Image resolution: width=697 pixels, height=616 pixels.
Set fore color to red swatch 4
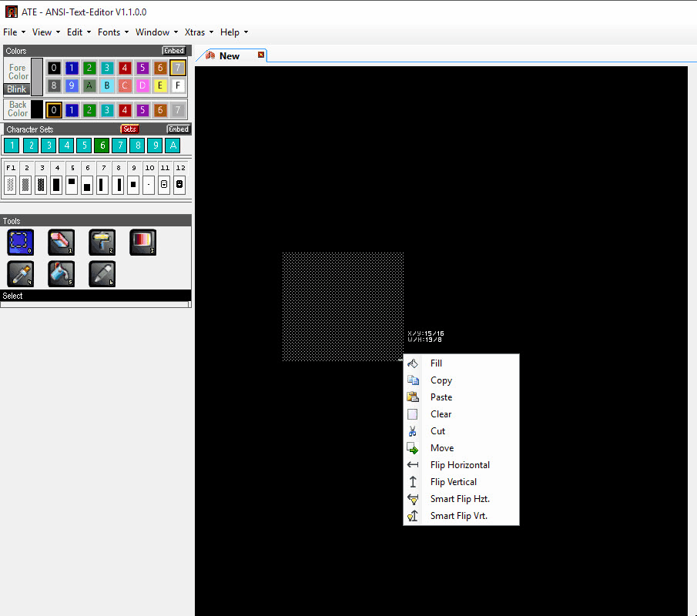[124, 67]
